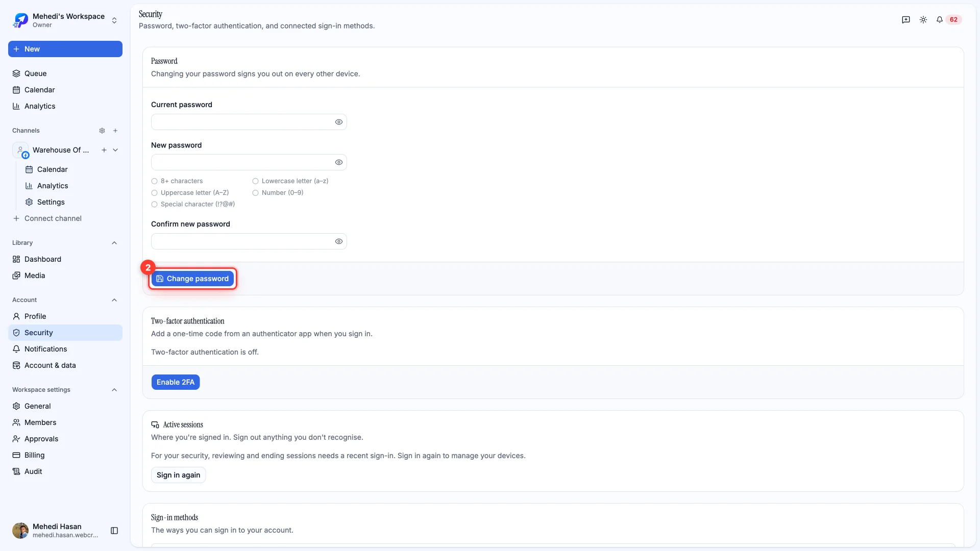Viewport: 980px width, 551px height.
Task: Click the Warehouse Of channel avatar icon
Action: (20, 150)
